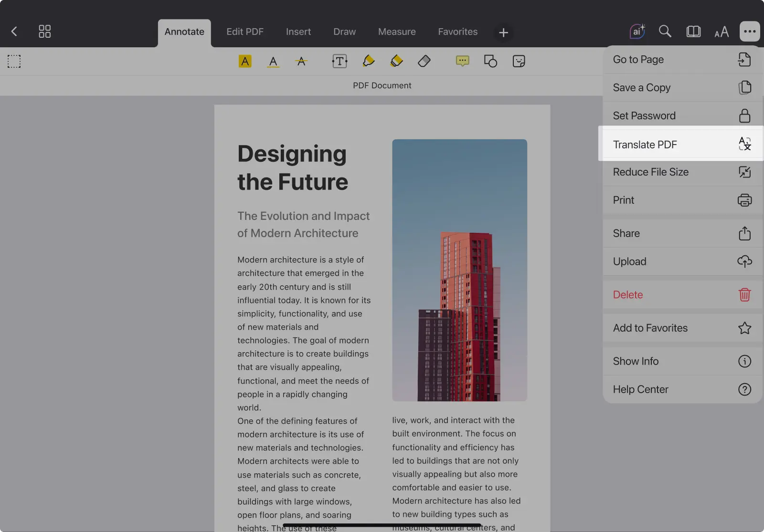Open text size display settings
The height and width of the screenshot is (532, 764).
point(721,31)
